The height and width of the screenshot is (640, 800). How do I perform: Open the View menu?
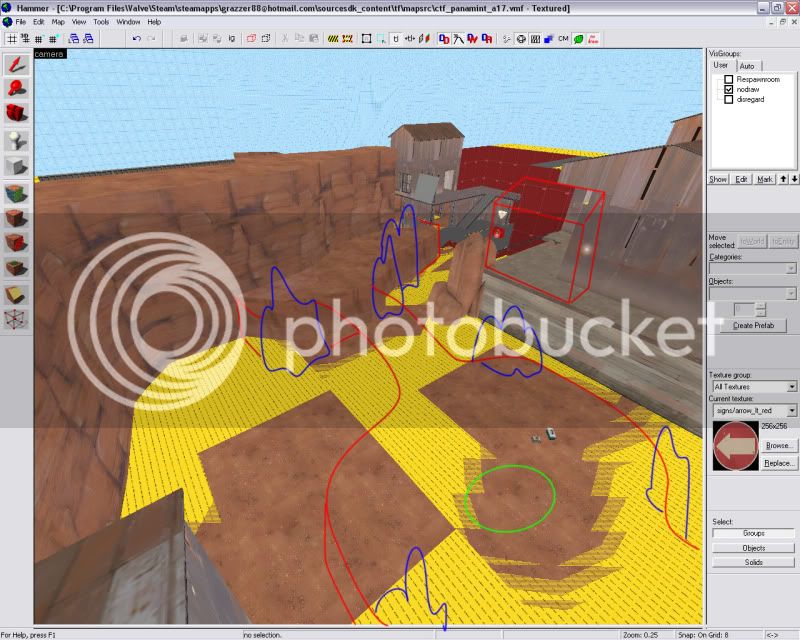79,22
